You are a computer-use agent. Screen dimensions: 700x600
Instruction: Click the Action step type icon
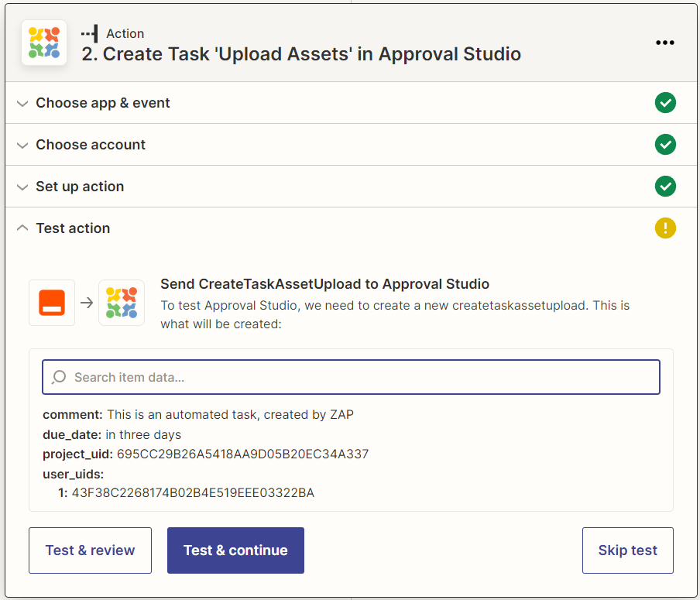(90, 33)
